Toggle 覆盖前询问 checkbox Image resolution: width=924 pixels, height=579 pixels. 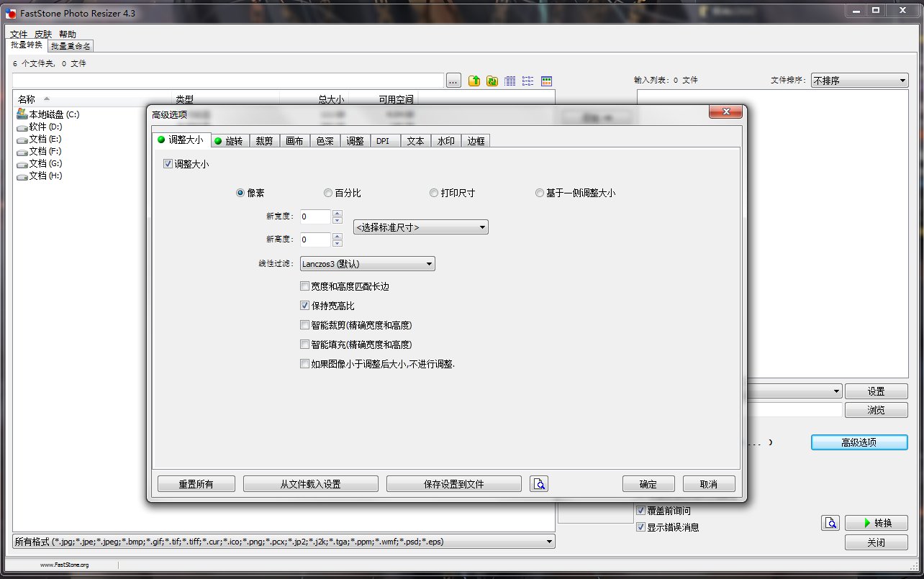[x=640, y=511]
